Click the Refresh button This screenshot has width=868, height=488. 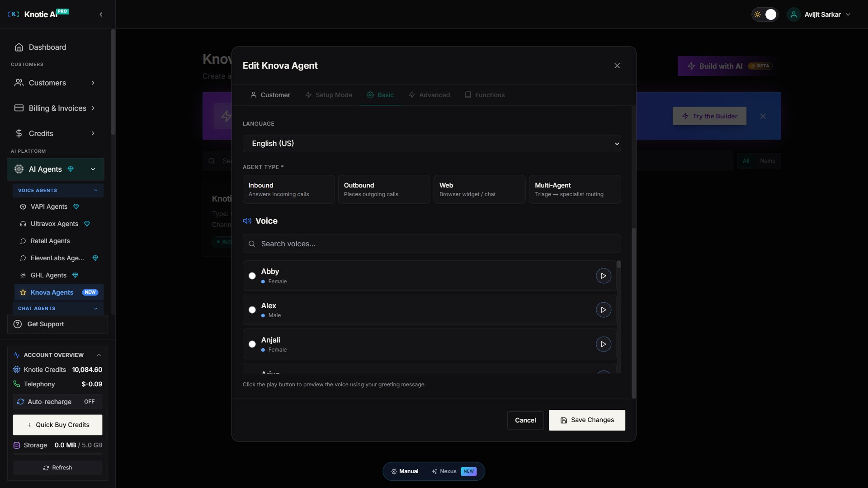point(57,468)
